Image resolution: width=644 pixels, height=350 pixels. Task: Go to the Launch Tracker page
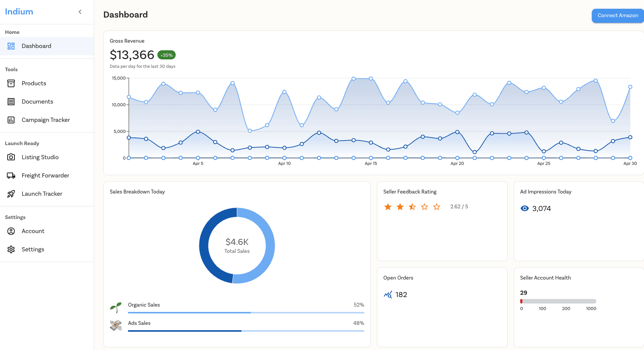tap(42, 194)
